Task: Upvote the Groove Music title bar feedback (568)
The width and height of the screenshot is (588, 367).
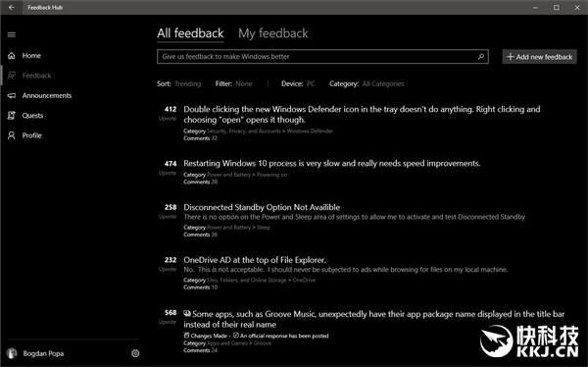Action: point(168,316)
